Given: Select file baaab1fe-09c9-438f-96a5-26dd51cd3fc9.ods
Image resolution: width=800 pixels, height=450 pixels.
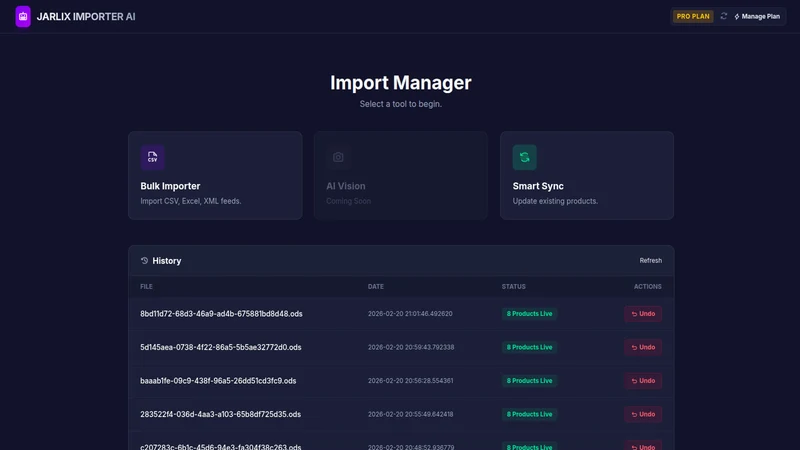Looking at the screenshot, I should 218,381.
